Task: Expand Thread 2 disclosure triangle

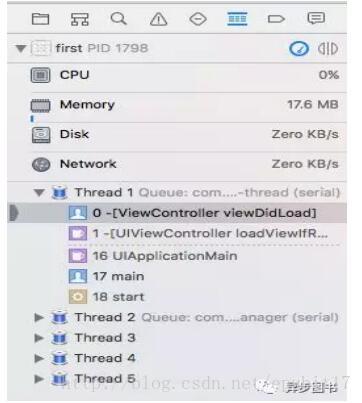Action: click(x=39, y=317)
